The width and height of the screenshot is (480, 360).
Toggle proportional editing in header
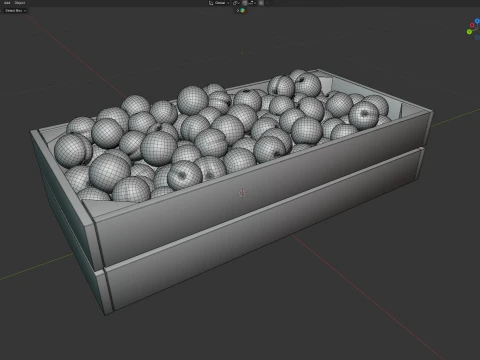(x=261, y=3)
